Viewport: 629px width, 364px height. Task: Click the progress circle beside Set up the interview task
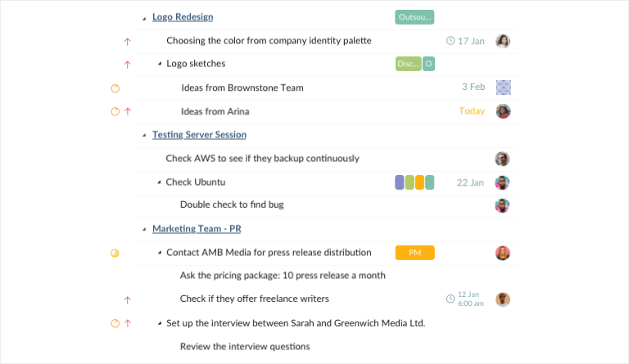pos(115,324)
